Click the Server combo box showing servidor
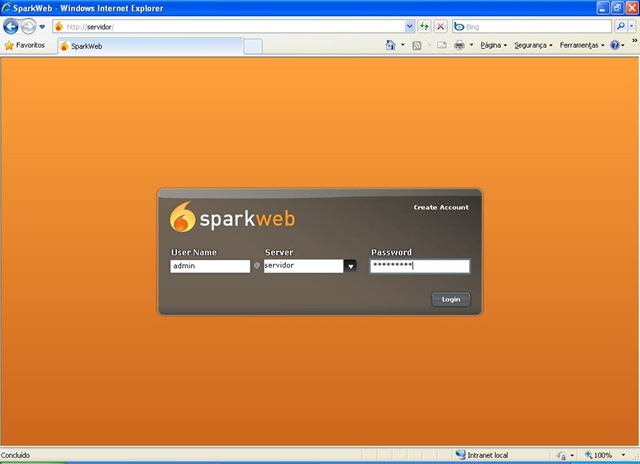The width and height of the screenshot is (640, 464). click(304, 266)
